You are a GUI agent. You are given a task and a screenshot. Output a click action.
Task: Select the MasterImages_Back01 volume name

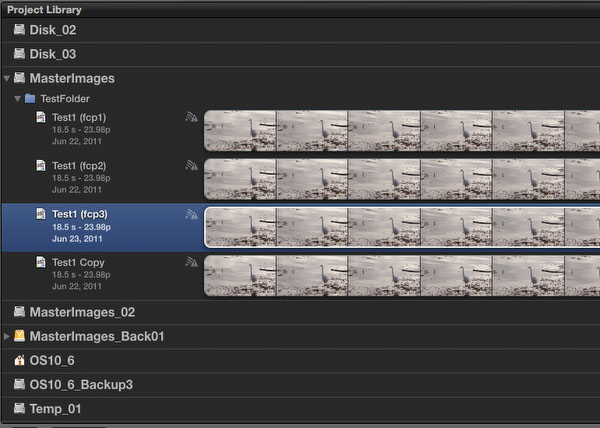97,336
